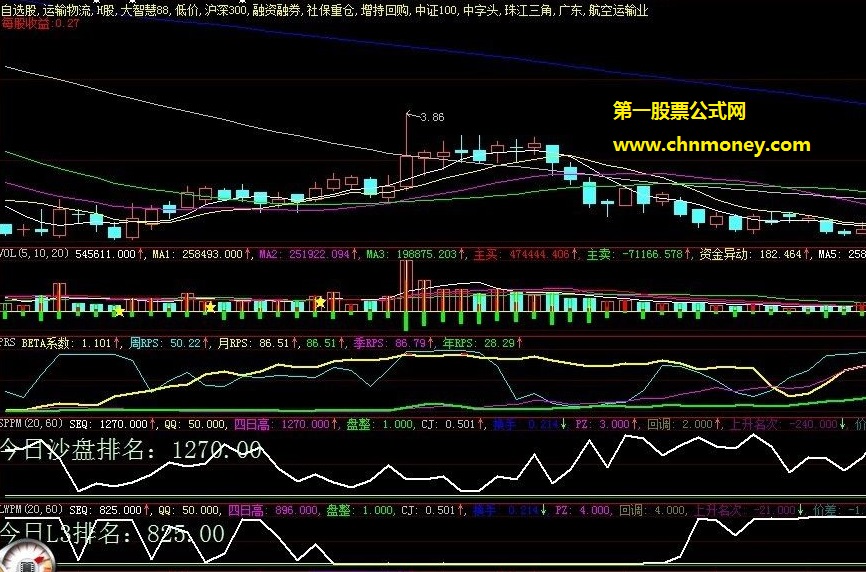Click the rightmost yellow star in the volume panel
866x572 pixels.
pyautogui.click(x=320, y=302)
